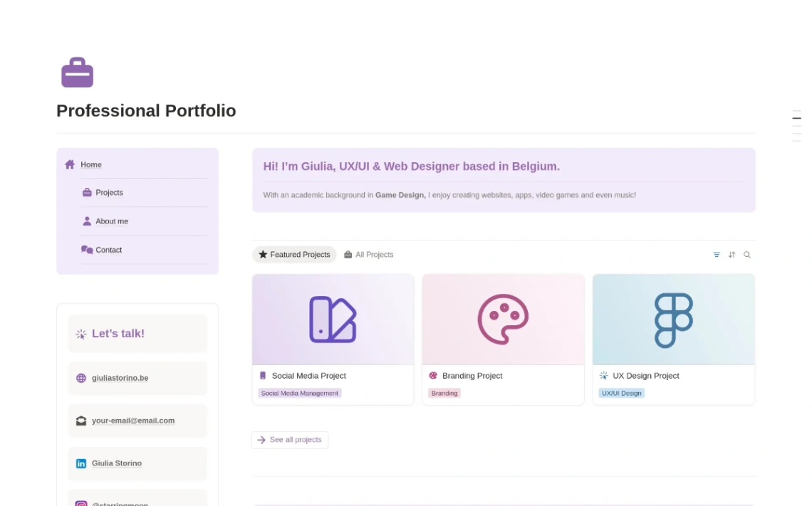Viewport: 812px width, 506px height.
Task: Click the Professional Portfolio page title
Action: [x=146, y=111]
